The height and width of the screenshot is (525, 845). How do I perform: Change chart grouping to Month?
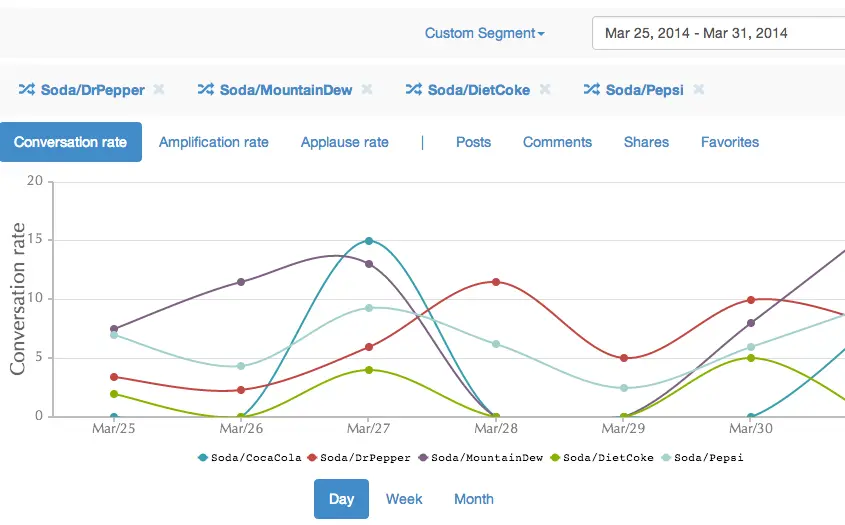[x=473, y=499]
